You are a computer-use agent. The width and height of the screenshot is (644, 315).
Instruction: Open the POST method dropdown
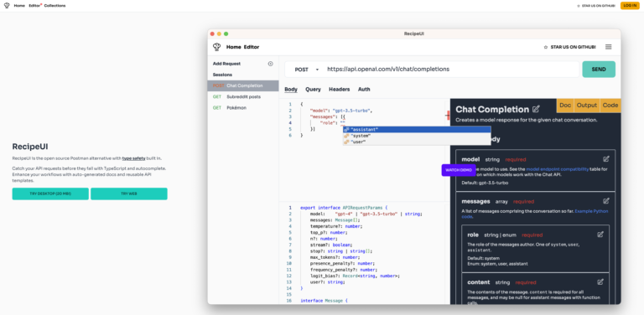(x=306, y=70)
